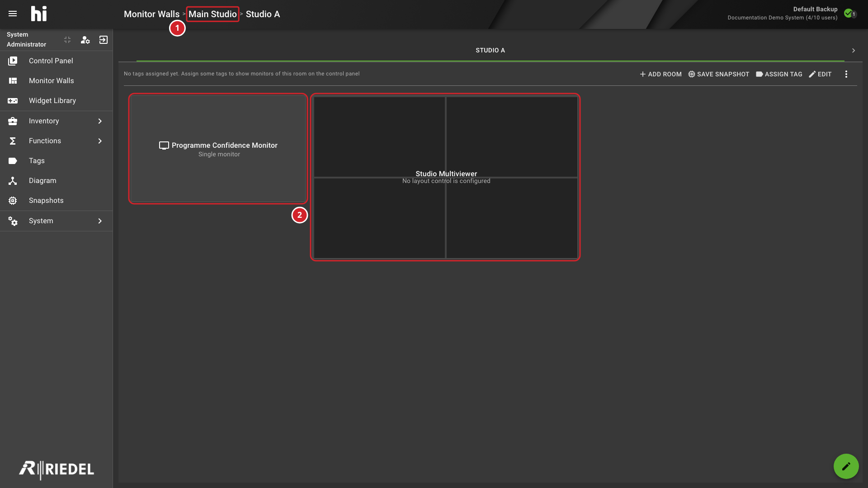The height and width of the screenshot is (488, 868).
Task: Expand the Functions chevron
Action: coord(100,141)
